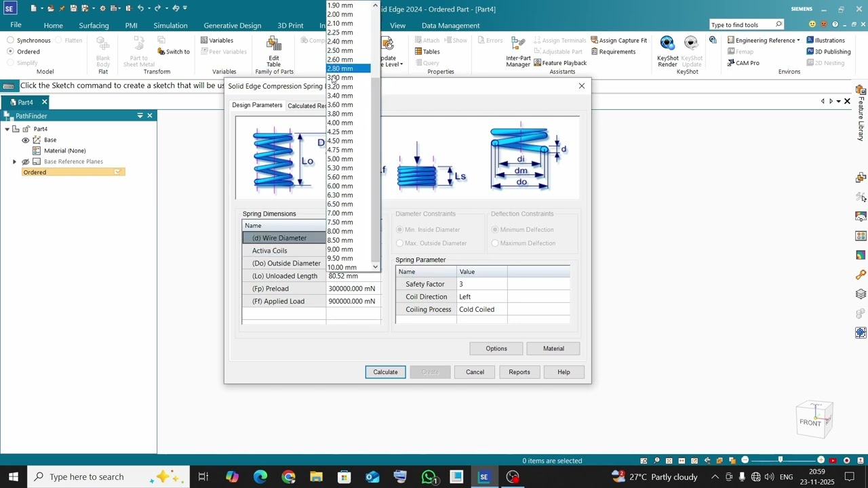
Task: Open the Ordered bar dropdown arrow in PathFinder
Action: pos(117,172)
